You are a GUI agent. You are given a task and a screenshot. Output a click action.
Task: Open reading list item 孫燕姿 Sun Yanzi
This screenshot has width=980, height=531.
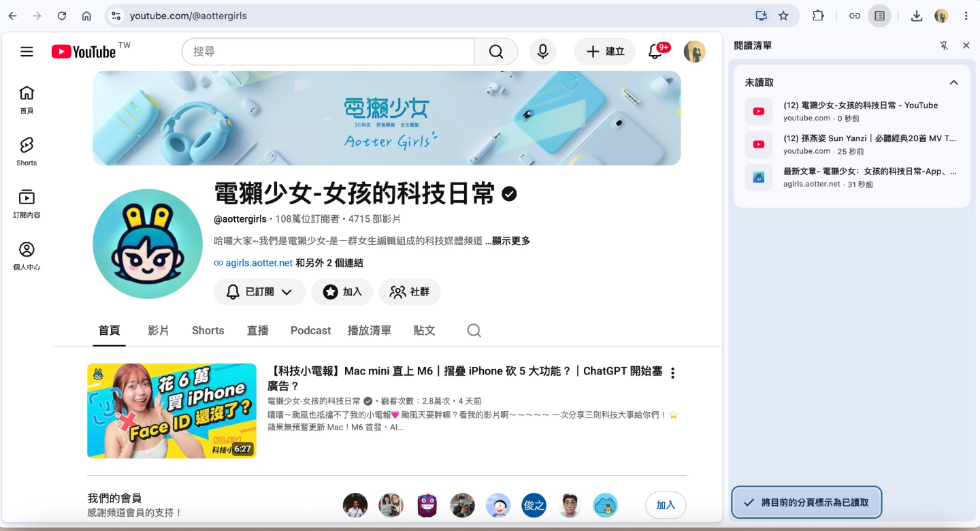pyautogui.click(x=852, y=144)
